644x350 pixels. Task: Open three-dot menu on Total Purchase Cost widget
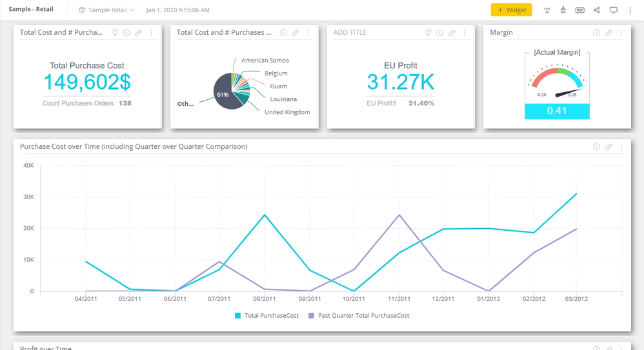[x=152, y=33]
